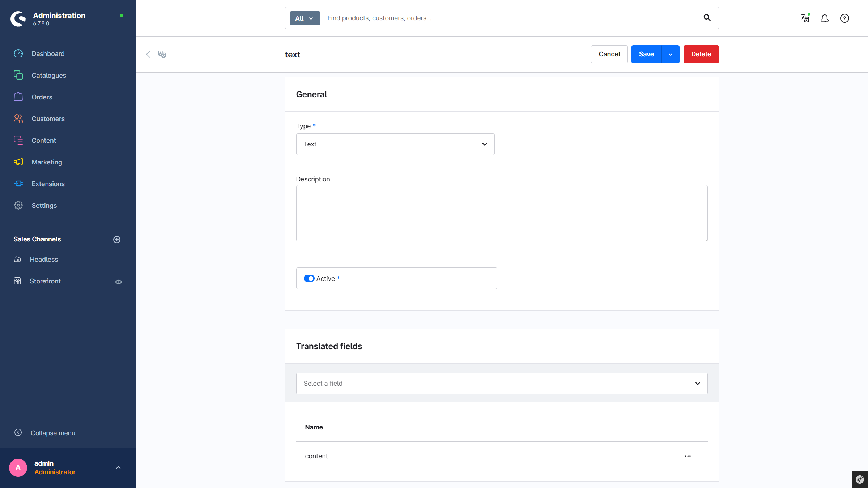Open the Catalogues section in sidebar

(x=48, y=75)
